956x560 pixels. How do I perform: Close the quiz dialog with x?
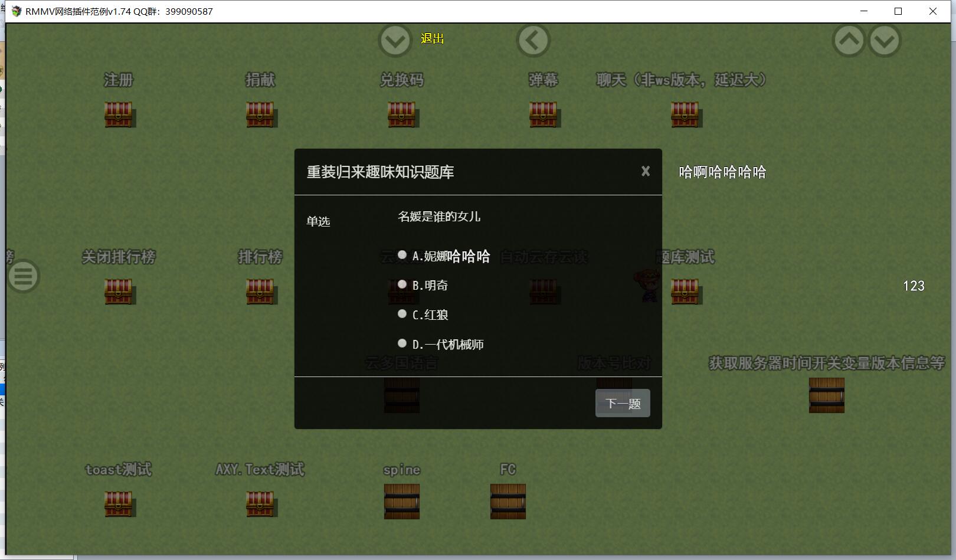click(646, 171)
